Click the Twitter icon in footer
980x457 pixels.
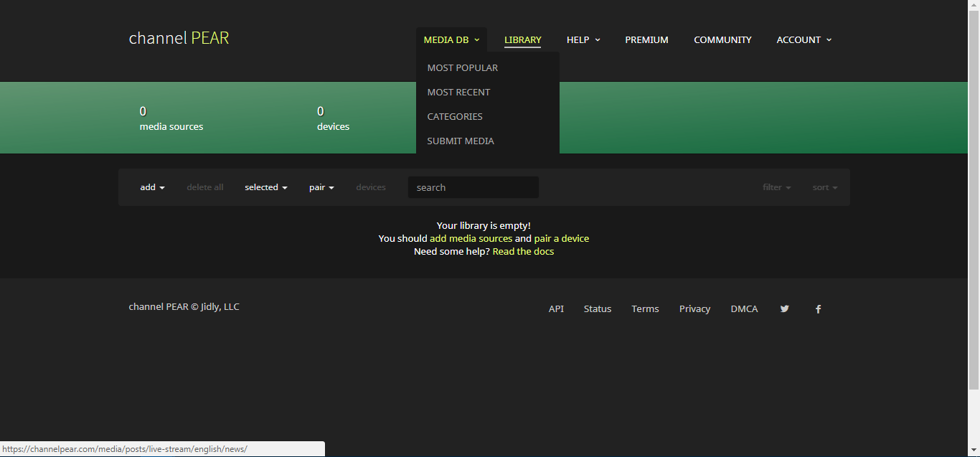coord(784,309)
